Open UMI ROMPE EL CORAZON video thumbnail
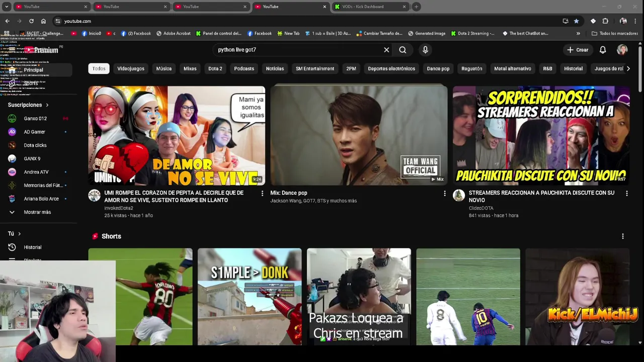Image resolution: width=644 pixels, height=362 pixels. point(177,136)
